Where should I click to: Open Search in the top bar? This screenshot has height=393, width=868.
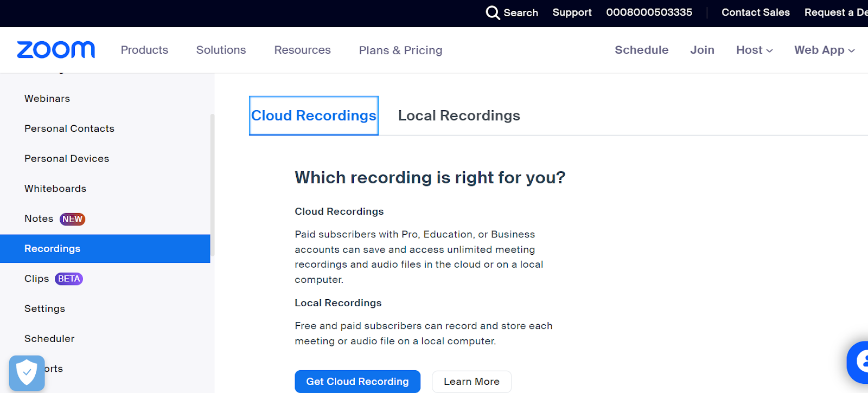click(x=512, y=12)
